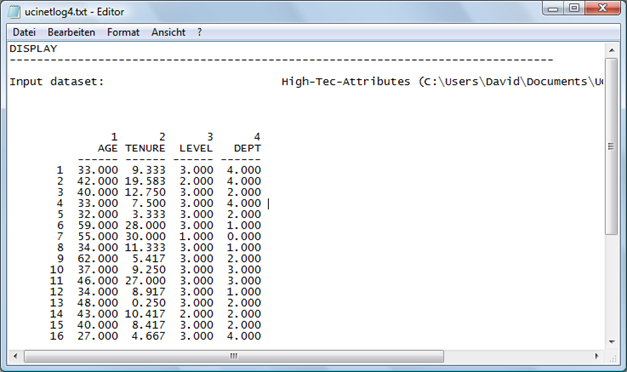Click the 'High-Tec-Attributes' text
The width and height of the screenshot is (627, 372).
346,82
